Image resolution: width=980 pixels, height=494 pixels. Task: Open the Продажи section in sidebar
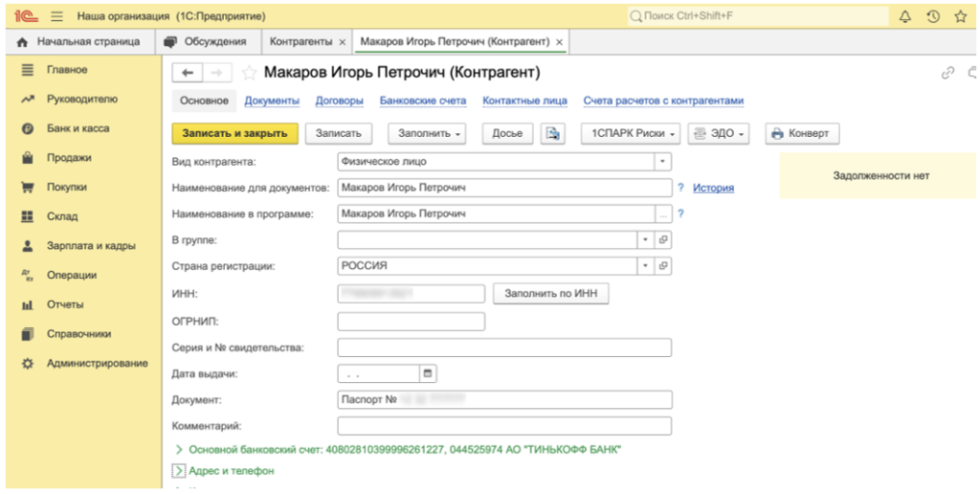click(69, 158)
